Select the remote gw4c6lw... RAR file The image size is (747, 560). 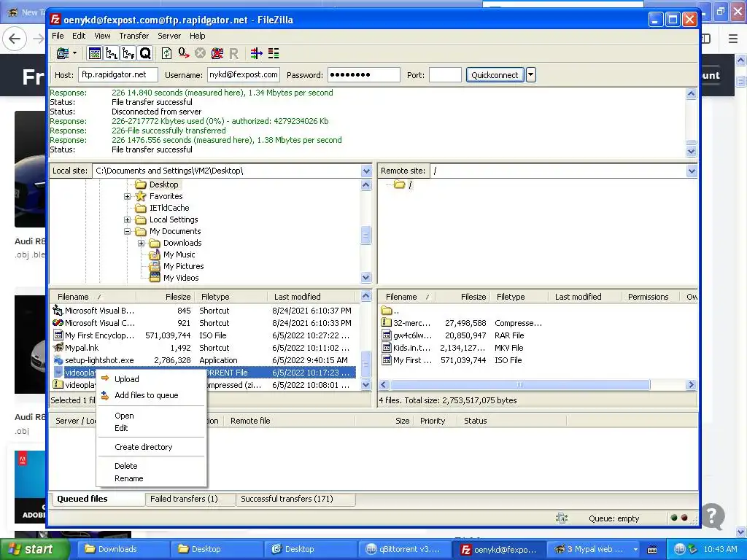pyautogui.click(x=538, y=335)
